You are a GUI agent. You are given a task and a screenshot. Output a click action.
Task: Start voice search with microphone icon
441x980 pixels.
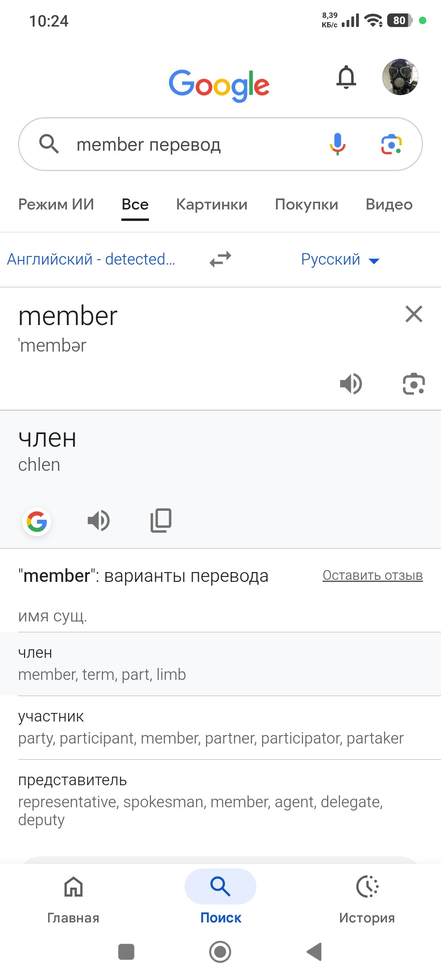coord(338,144)
